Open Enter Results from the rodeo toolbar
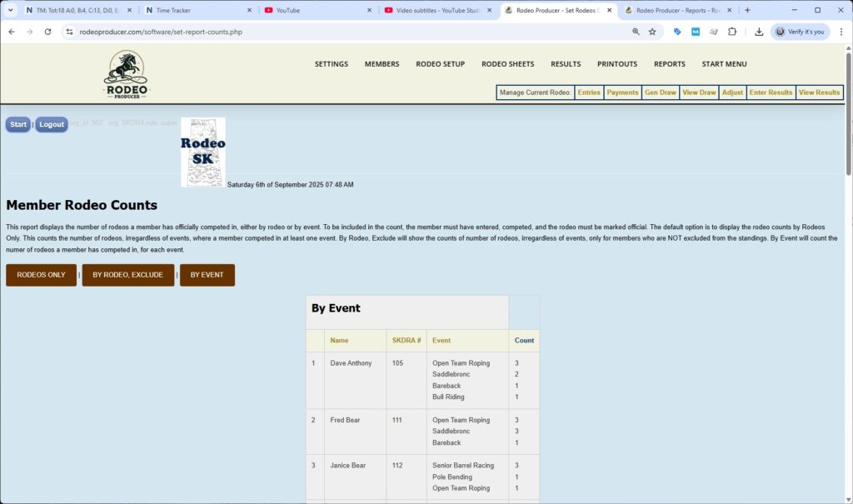This screenshot has width=853, height=504. tap(771, 92)
